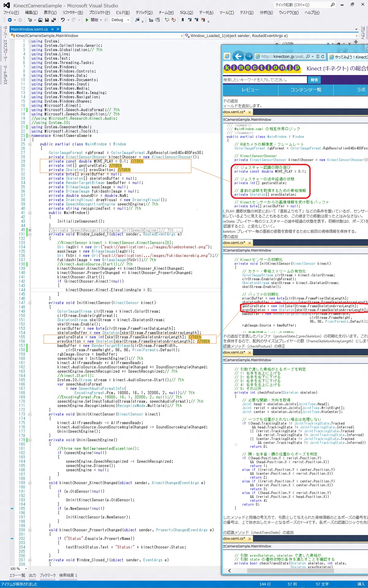Open the undo history dropdown arrow

pos(68,20)
